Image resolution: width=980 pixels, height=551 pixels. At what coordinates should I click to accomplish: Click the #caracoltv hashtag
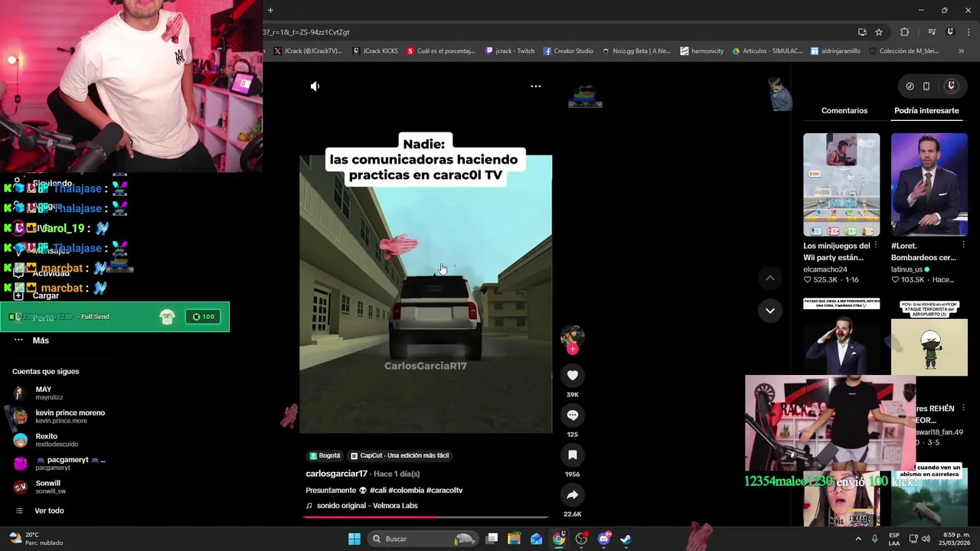(x=444, y=490)
